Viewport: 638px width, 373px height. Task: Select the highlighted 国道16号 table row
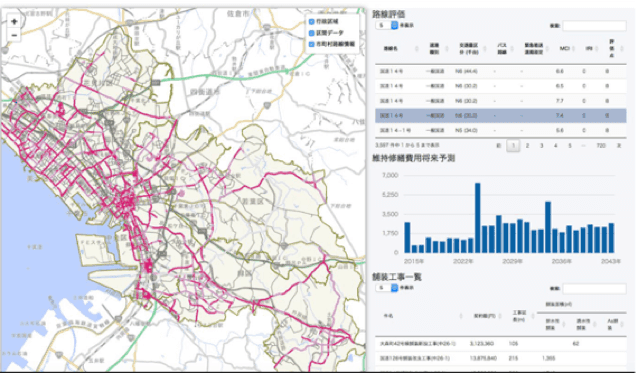500,116
